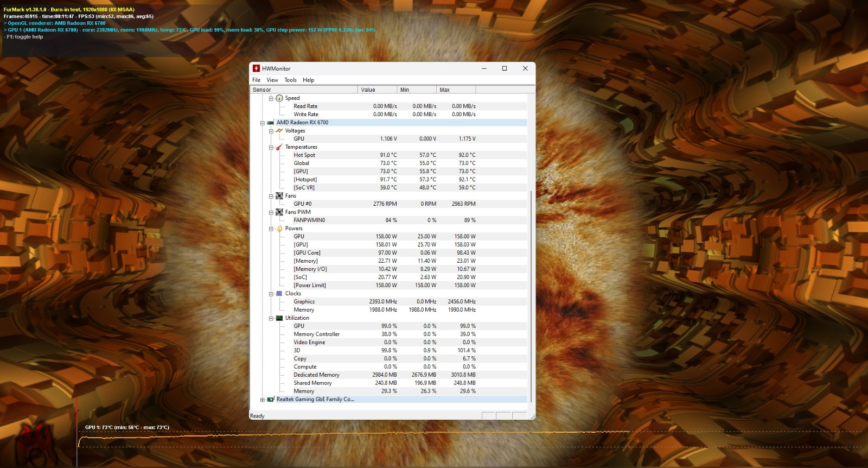Click the AMD Radeon RX 6700 card icon

pos(271,123)
